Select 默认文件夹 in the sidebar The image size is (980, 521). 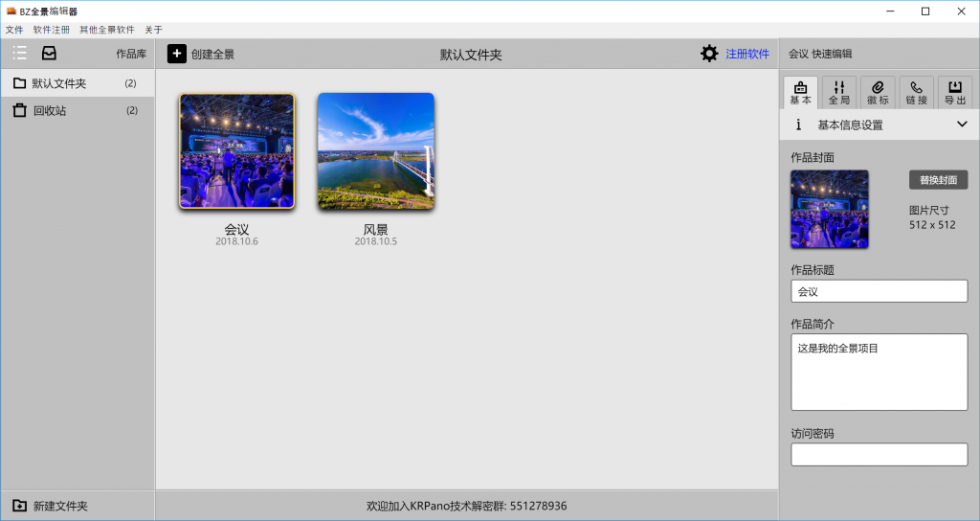point(78,83)
